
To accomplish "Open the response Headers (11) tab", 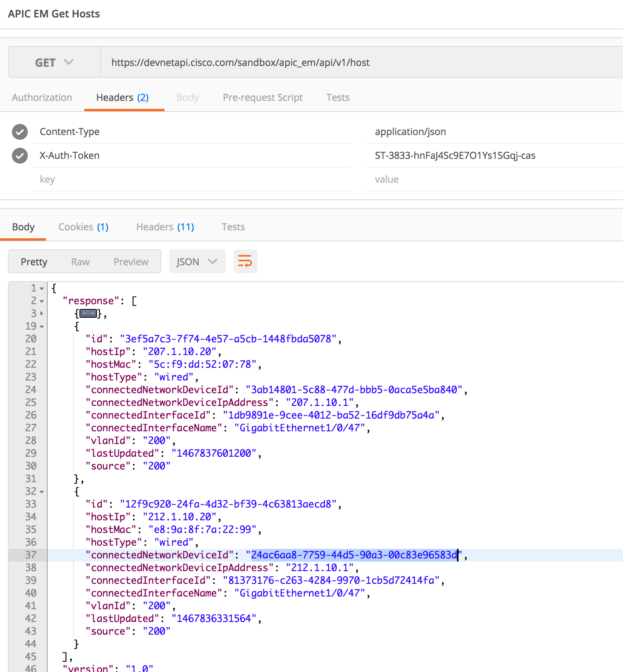I will click(165, 227).
